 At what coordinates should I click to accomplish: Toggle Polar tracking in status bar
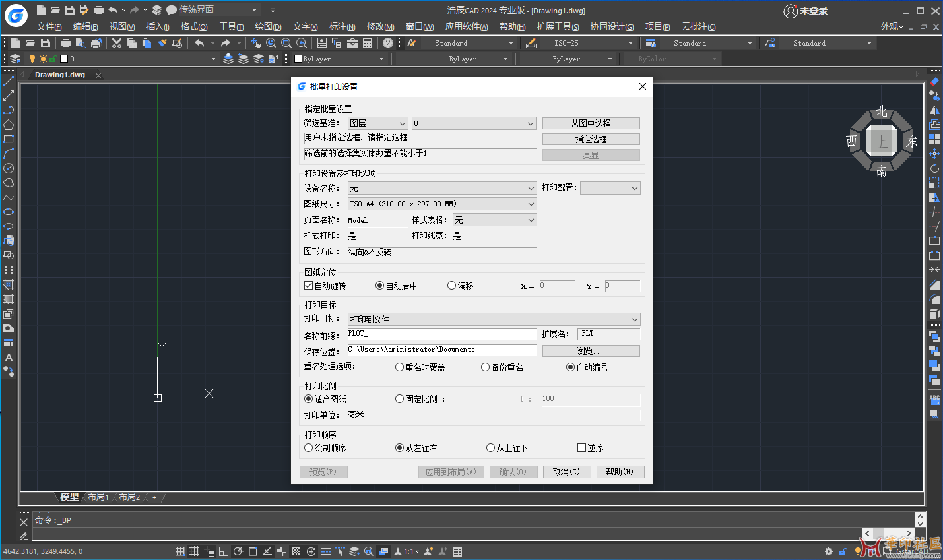[x=238, y=551]
